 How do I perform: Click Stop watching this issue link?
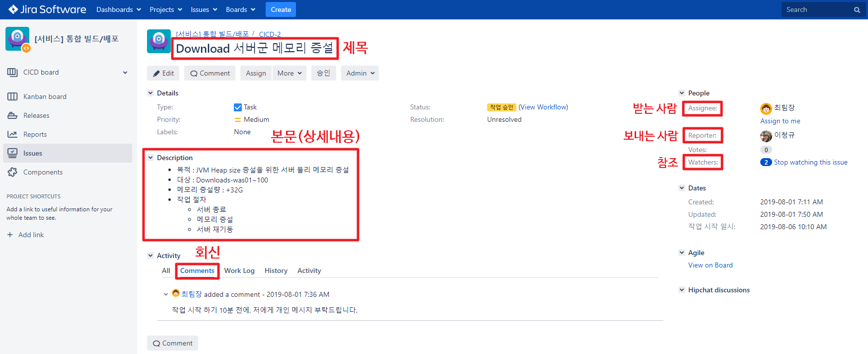click(x=810, y=162)
